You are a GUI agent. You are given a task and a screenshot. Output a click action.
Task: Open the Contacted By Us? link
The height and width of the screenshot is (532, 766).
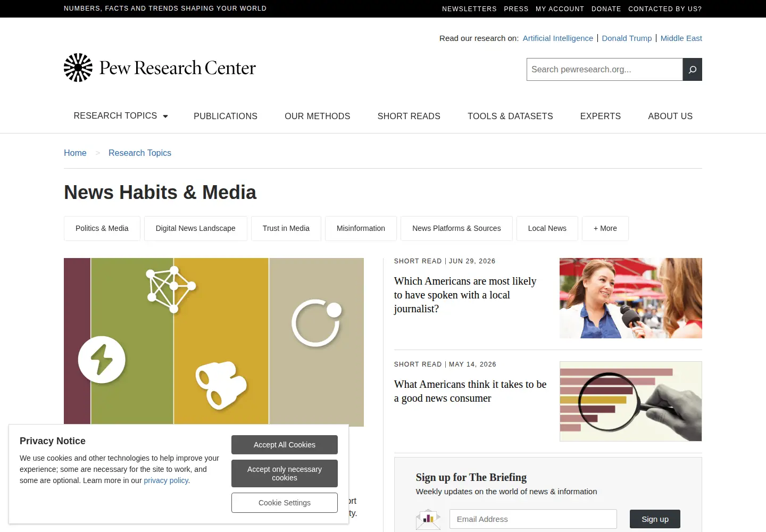click(665, 9)
